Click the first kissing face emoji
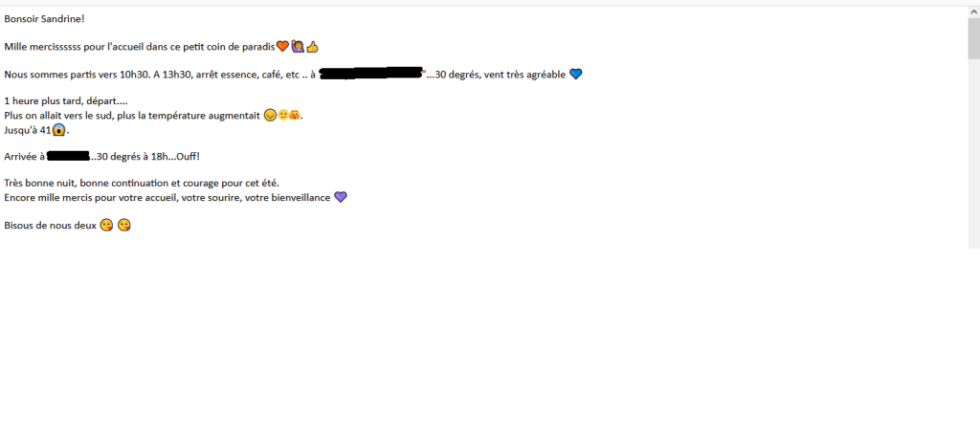The height and width of the screenshot is (438, 980). [x=106, y=225]
